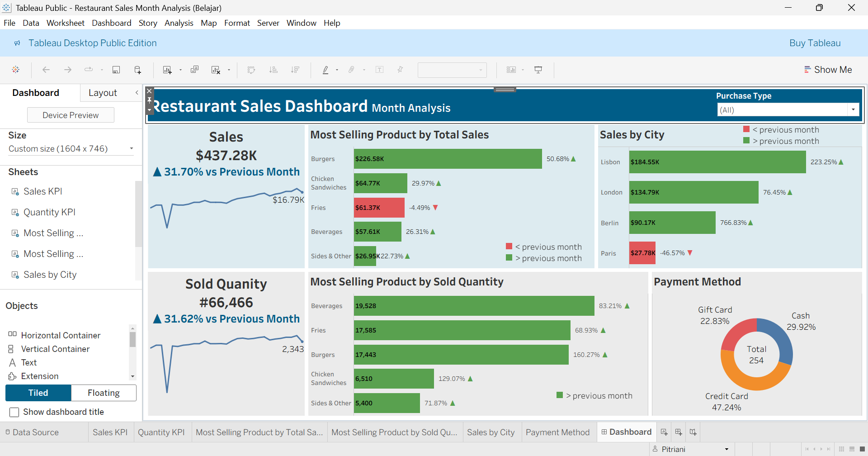Enable the Show dashboard title checkbox
Image resolution: width=868 pixels, height=456 pixels.
click(x=14, y=412)
